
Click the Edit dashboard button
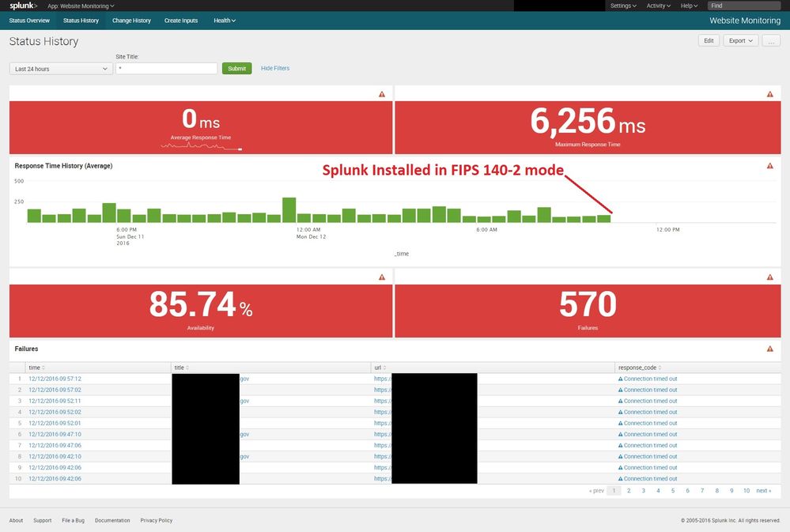click(709, 40)
